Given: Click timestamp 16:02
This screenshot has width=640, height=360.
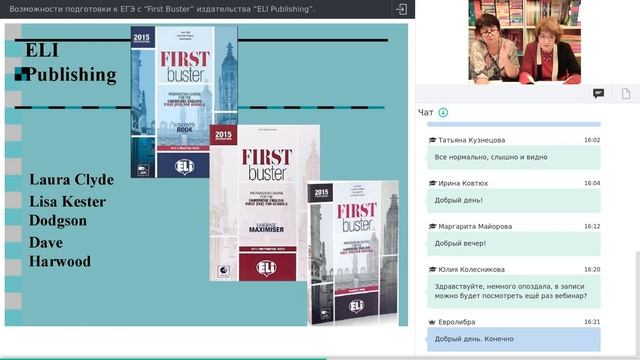Looking at the screenshot, I should pos(592,140).
